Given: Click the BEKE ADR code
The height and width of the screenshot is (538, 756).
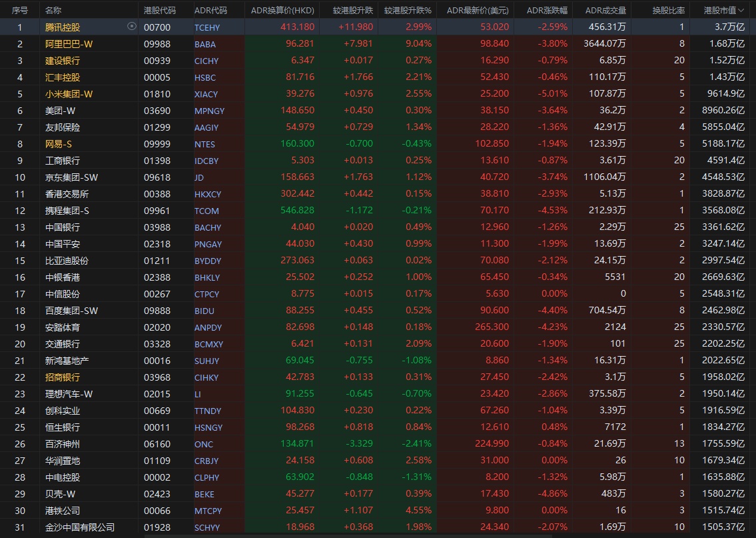Looking at the screenshot, I should click(204, 494).
